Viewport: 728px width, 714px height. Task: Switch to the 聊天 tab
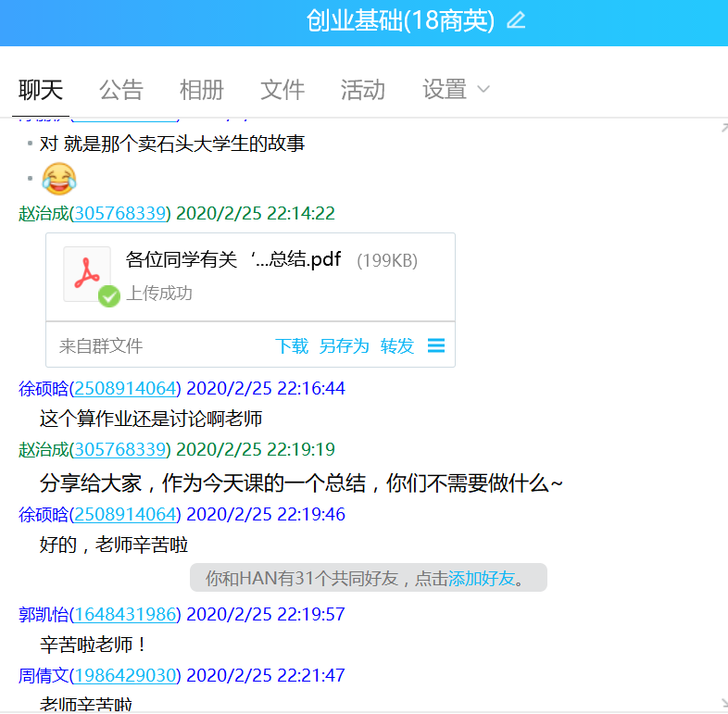click(41, 90)
